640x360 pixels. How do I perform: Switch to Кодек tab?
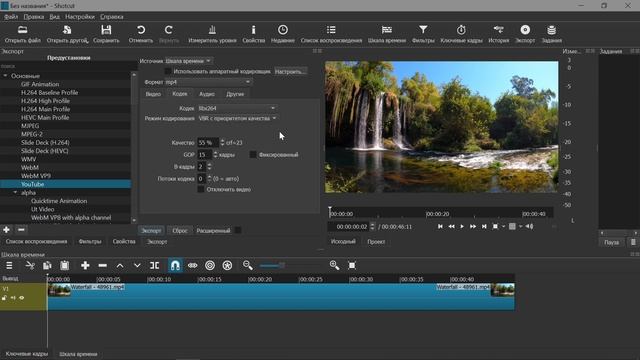(180, 94)
